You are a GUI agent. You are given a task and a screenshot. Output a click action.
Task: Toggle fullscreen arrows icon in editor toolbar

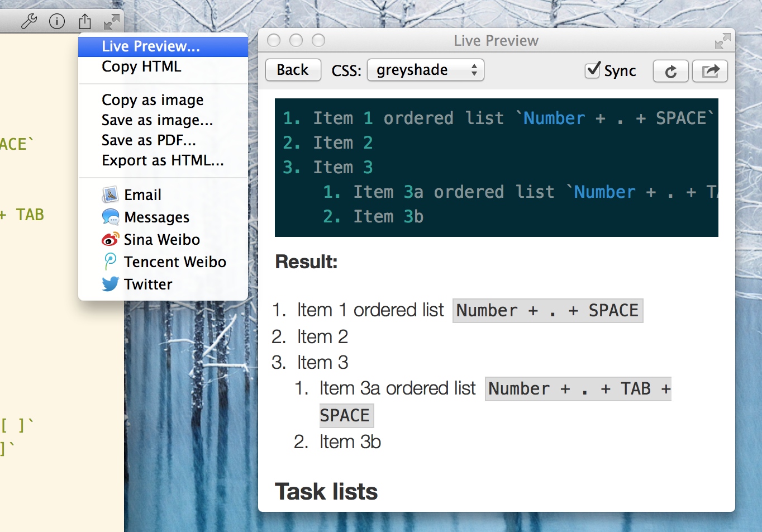pos(112,22)
